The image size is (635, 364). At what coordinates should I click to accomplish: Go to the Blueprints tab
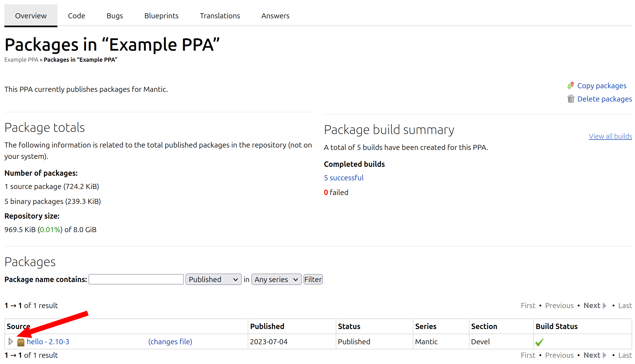click(x=161, y=15)
